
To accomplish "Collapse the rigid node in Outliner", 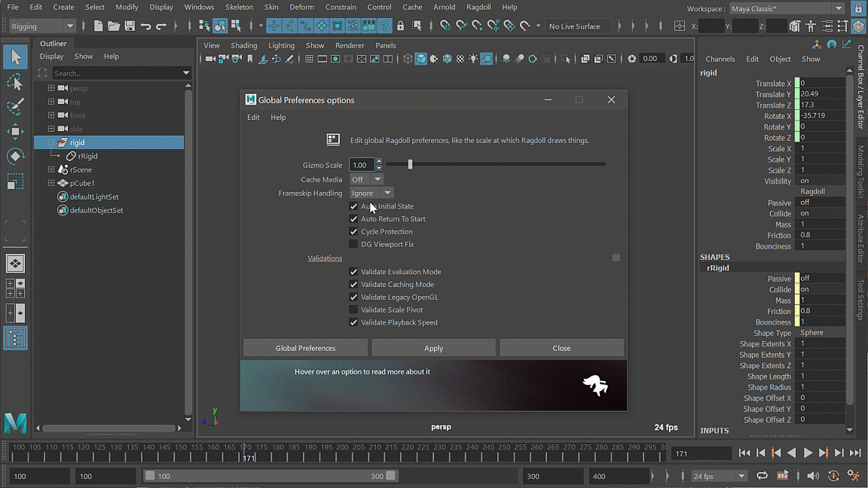I will tap(51, 142).
